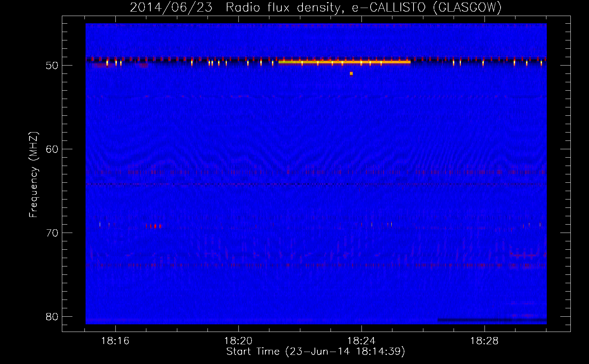
Task: Click the 18:28 time tick label
Action: click(485, 341)
